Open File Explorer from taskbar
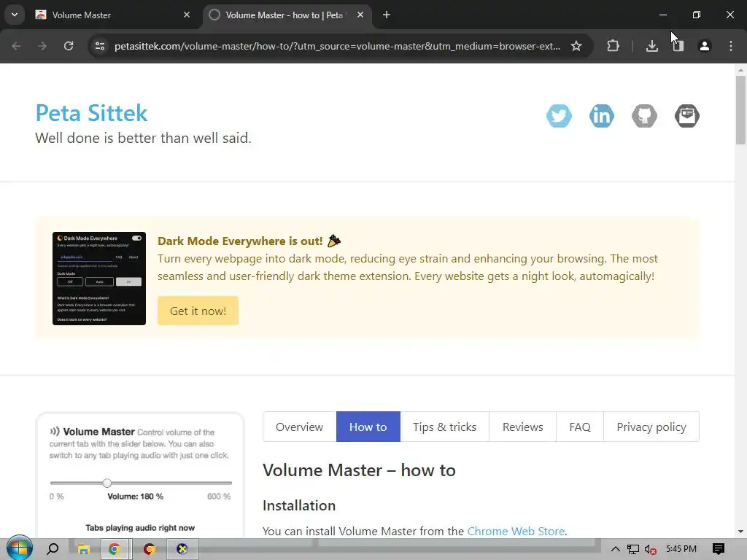Screen dimensions: 747x560 83,549
